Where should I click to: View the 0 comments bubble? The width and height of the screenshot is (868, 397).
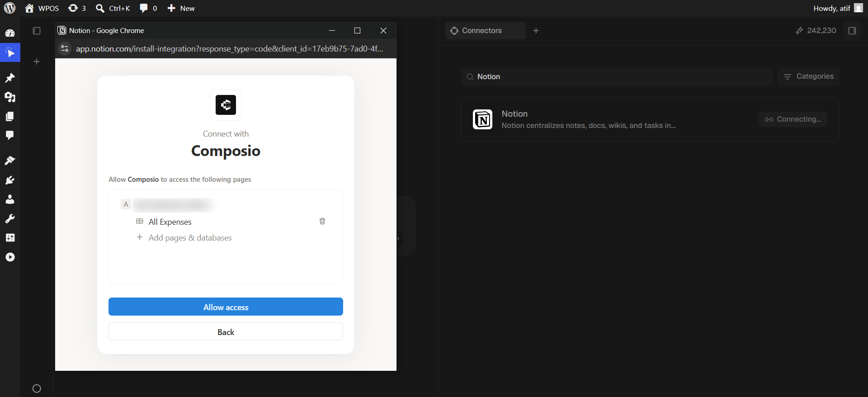click(148, 8)
